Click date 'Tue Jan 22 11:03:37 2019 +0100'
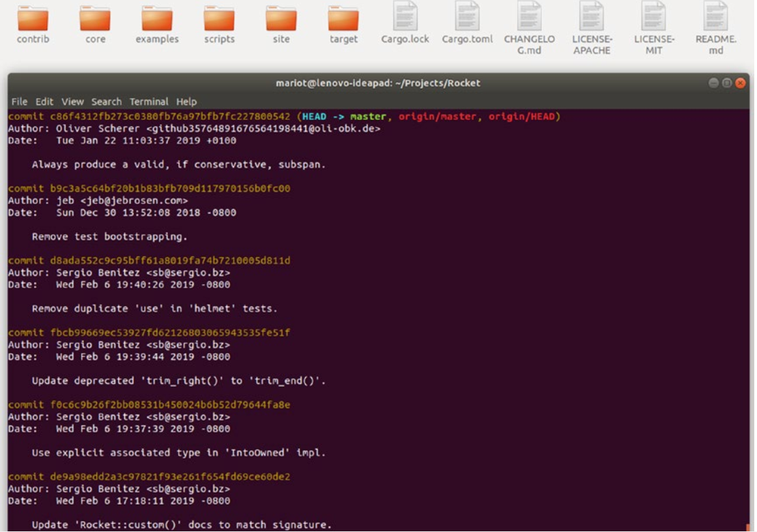Viewport: 757px width, 532px height. tap(146, 141)
